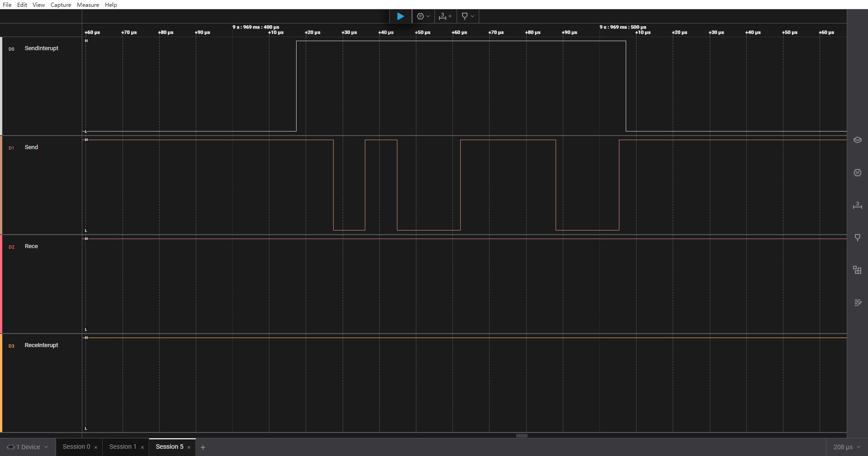
Task: Start capture with the blue play button
Action: (400, 16)
